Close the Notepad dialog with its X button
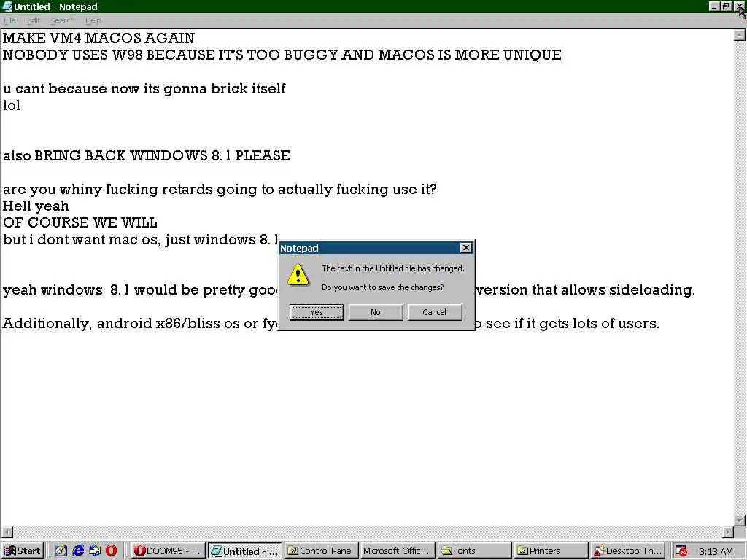 pos(465,248)
